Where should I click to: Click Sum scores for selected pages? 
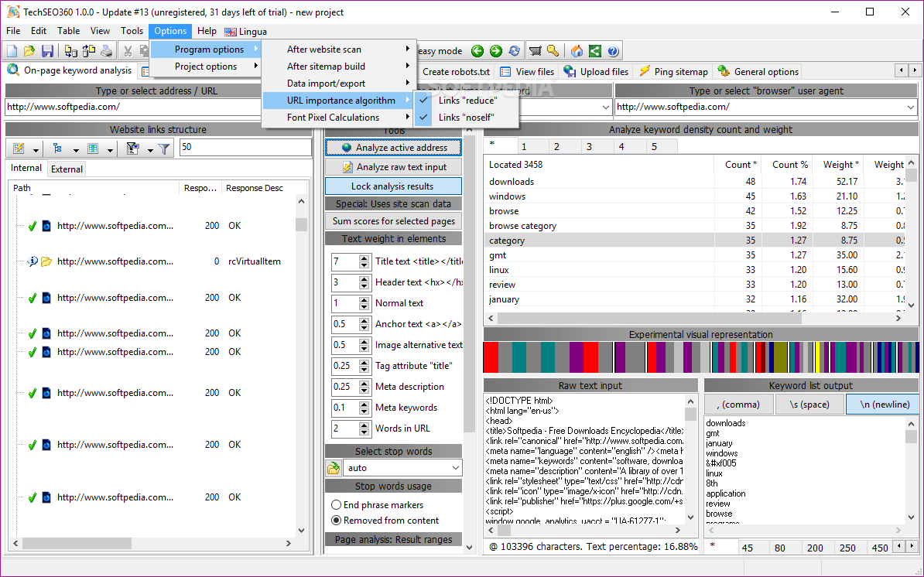pos(393,221)
